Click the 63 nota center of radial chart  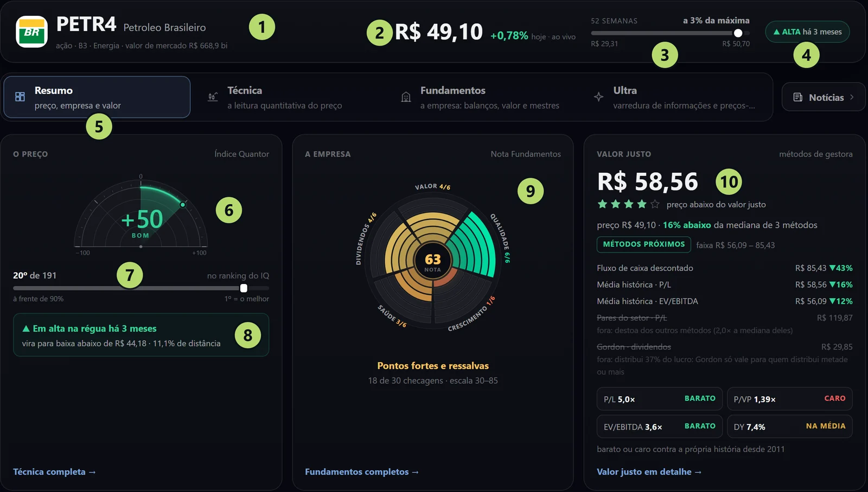(433, 262)
